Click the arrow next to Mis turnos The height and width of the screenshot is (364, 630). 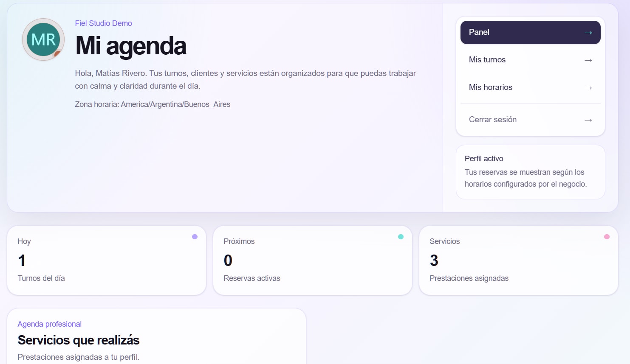[588, 60]
